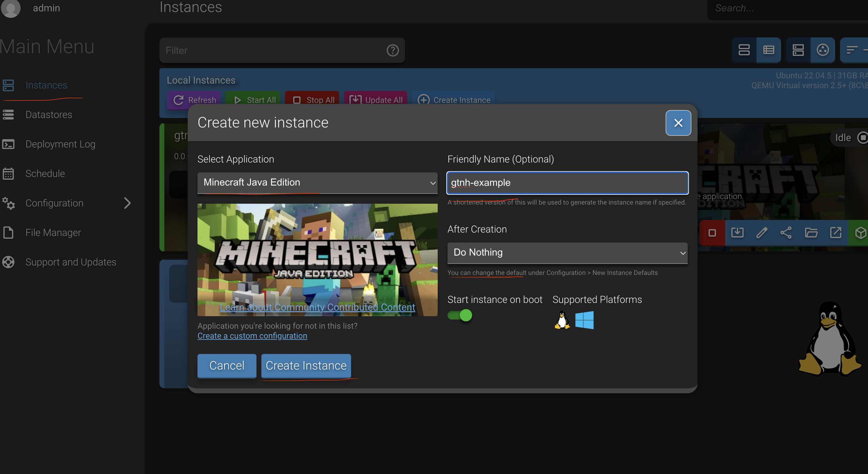868x474 pixels.
Task: Click the admin username text
Action: (x=46, y=8)
